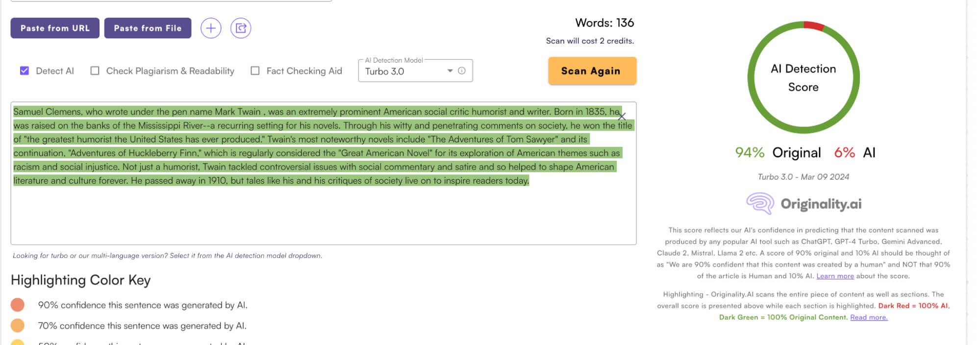980x345 pixels.
Task: Open the Read more link about highlighting
Action: [x=869, y=317]
